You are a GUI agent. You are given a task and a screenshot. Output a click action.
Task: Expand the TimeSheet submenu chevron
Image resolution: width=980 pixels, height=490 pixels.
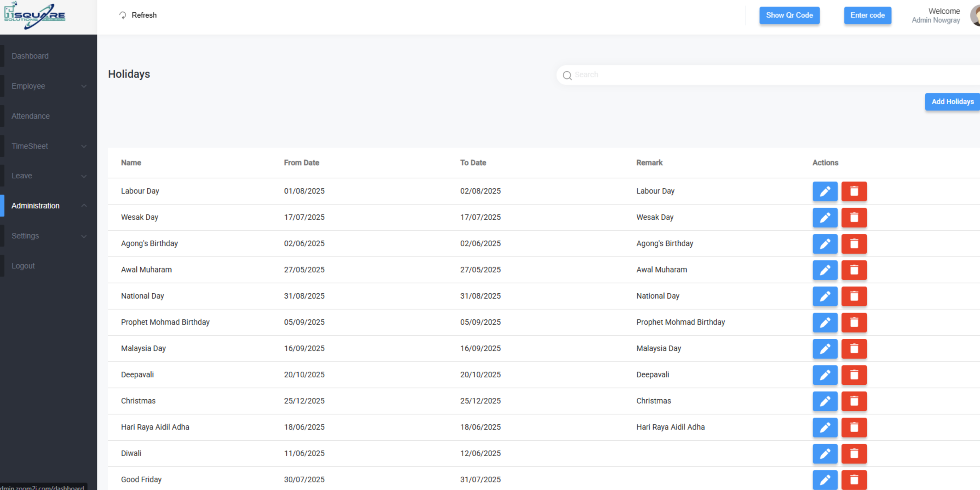[x=84, y=146]
